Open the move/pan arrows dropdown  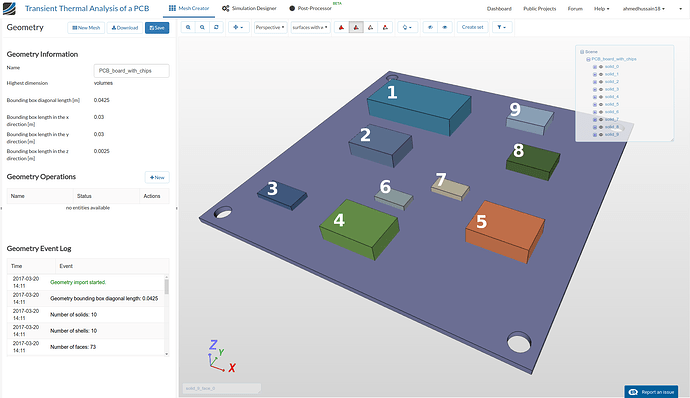tap(238, 27)
